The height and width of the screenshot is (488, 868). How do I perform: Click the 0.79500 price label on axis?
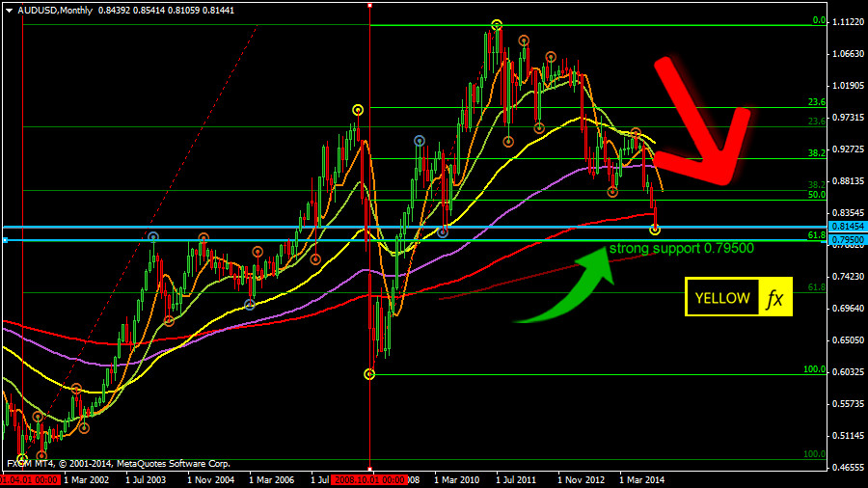(848, 240)
